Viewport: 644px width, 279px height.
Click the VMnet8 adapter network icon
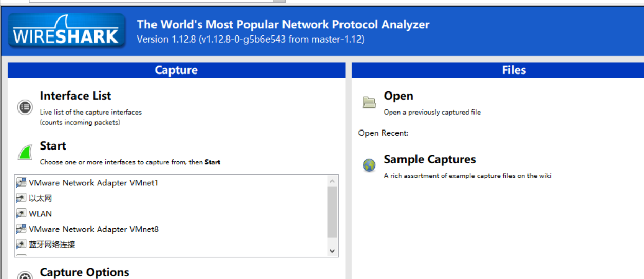tap(21, 229)
